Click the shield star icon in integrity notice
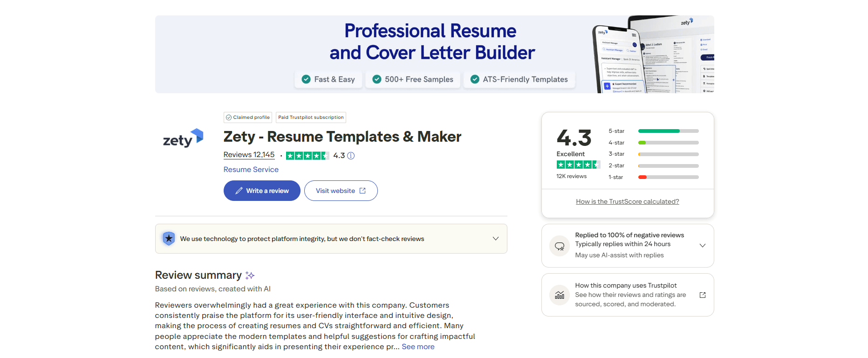Screen dimensions: 868x358 pos(169,239)
